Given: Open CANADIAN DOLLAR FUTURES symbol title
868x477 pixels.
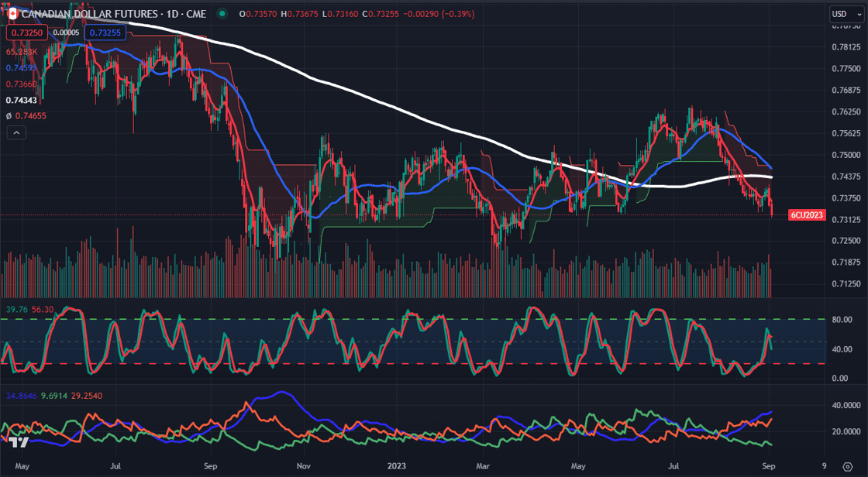Looking at the screenshot, I should click(x=113, y=14).
